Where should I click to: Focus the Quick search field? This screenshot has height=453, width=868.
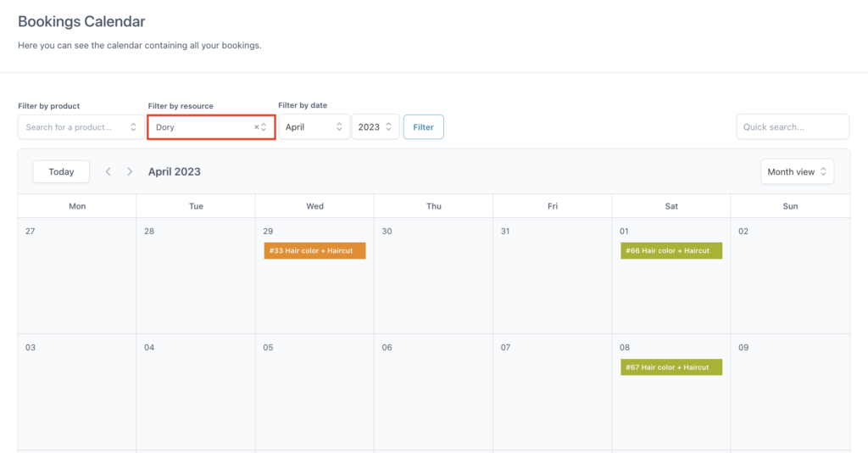[793, 126]
